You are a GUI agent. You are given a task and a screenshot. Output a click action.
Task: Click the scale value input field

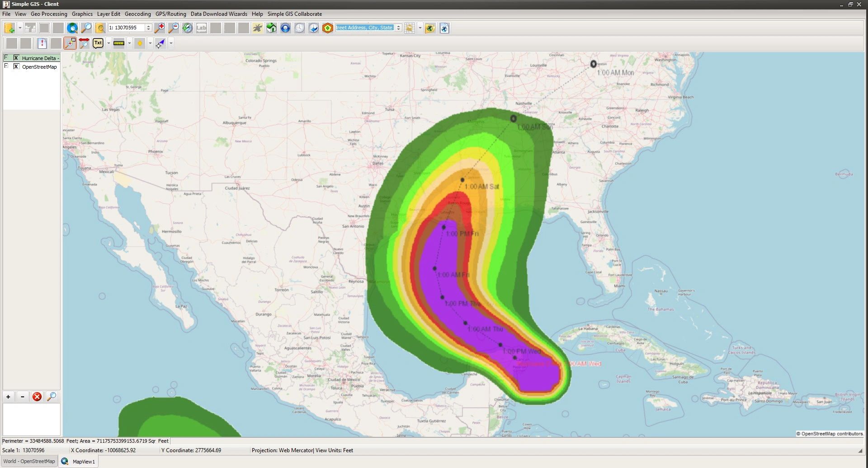tap(129, 28)
